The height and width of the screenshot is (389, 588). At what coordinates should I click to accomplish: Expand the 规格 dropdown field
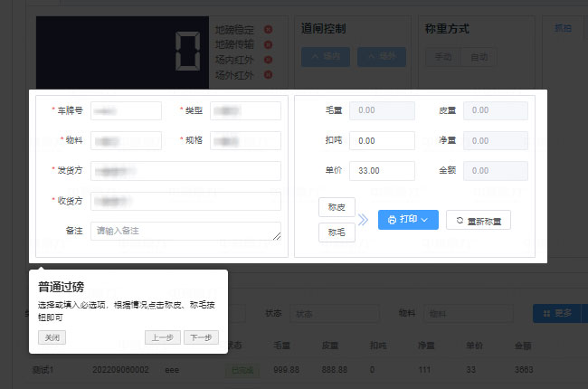(245, 141)
